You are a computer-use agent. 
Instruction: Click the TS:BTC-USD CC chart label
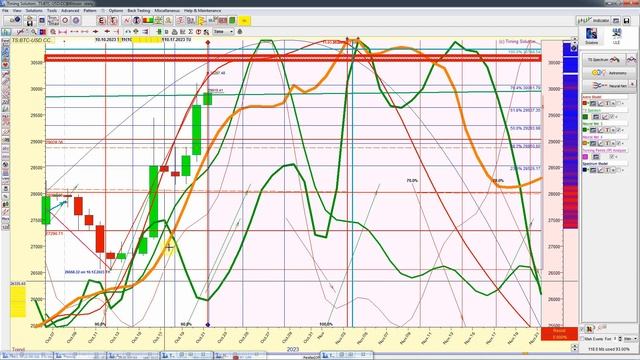(31, 40)
